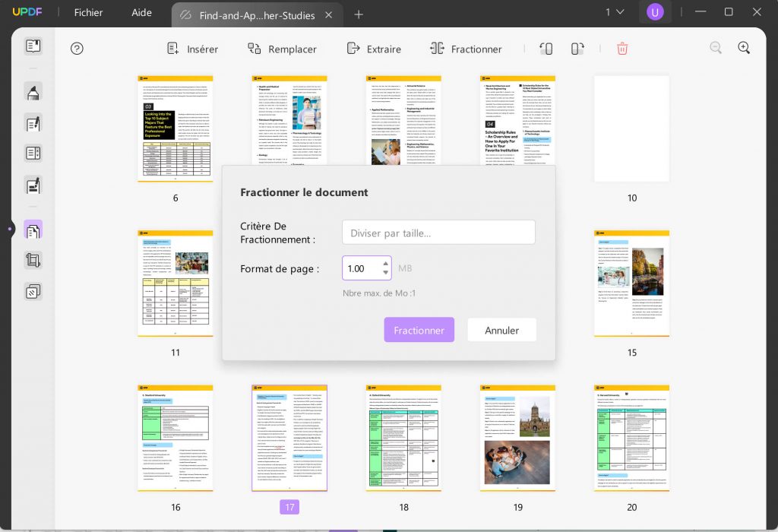Select the Annotate marker tool in the sidebar
778x532 pixels.
point(33,91)
